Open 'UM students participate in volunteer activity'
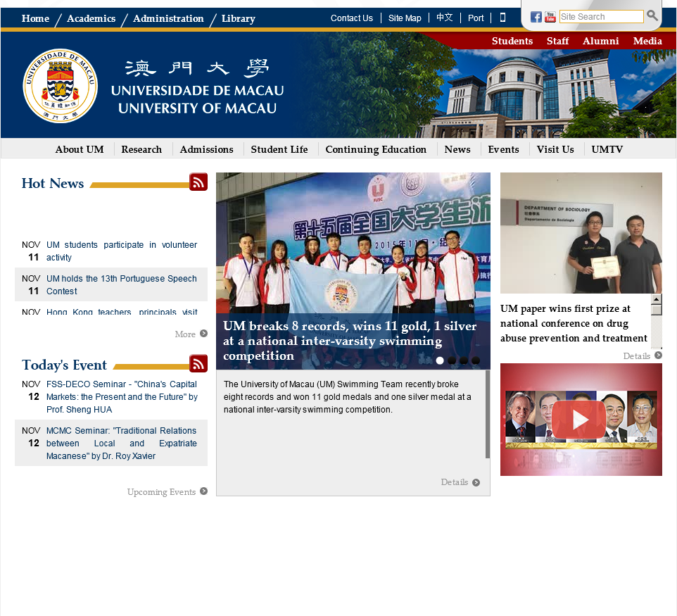677x616 pixels. pyautogui.click(x=121, y=251)
